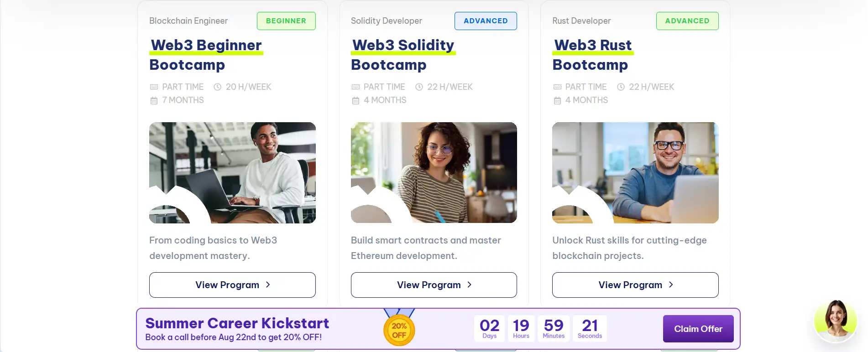
Task: Open View Program for Web3 Beginner Bootcamp
Action: point(232,285)
